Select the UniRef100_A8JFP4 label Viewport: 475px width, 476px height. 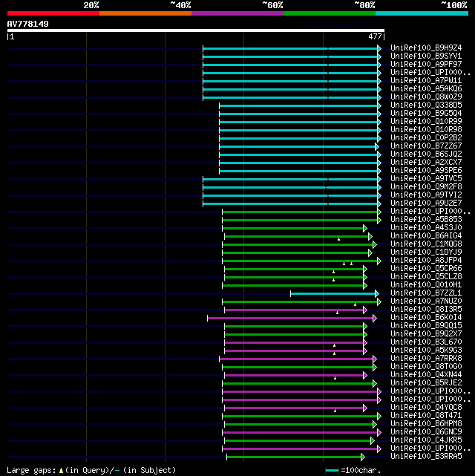(426, 261)
